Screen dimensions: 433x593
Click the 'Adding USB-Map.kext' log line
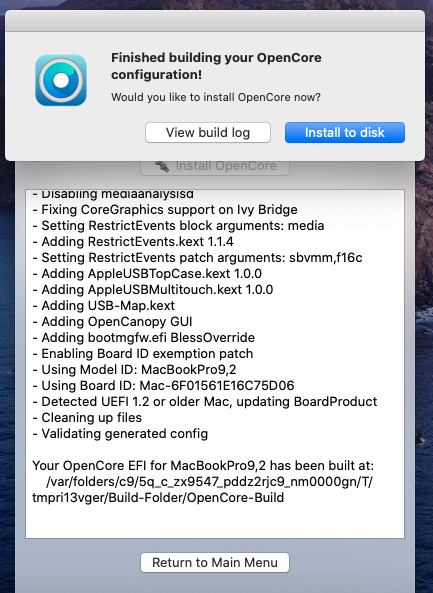pyautogui.click(x=103, y=305)
